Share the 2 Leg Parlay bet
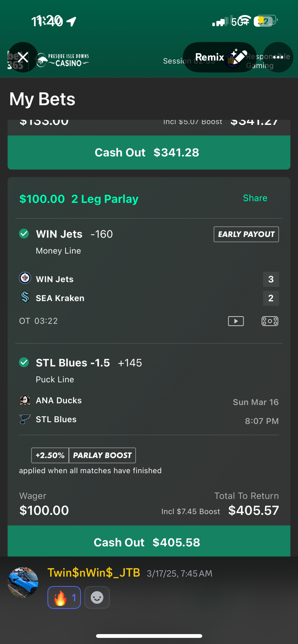The height and width of the screenshot is (644, 298). (255, 198)
